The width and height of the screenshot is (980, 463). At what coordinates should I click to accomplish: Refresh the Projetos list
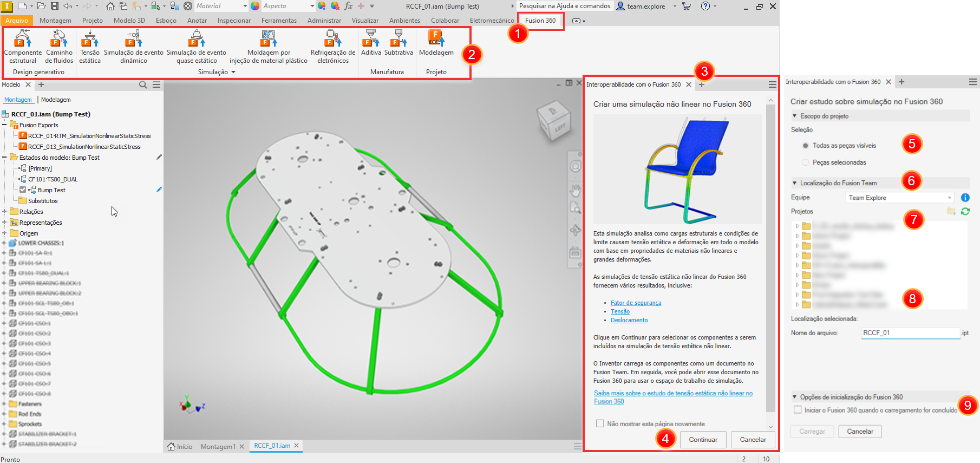965,211
